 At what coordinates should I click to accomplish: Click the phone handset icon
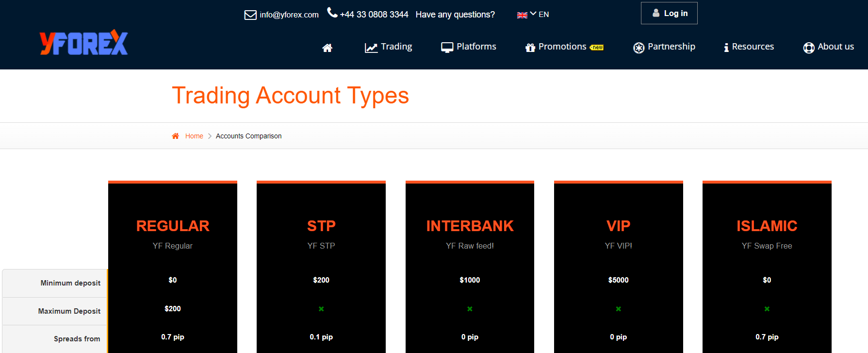coord(332,13)
